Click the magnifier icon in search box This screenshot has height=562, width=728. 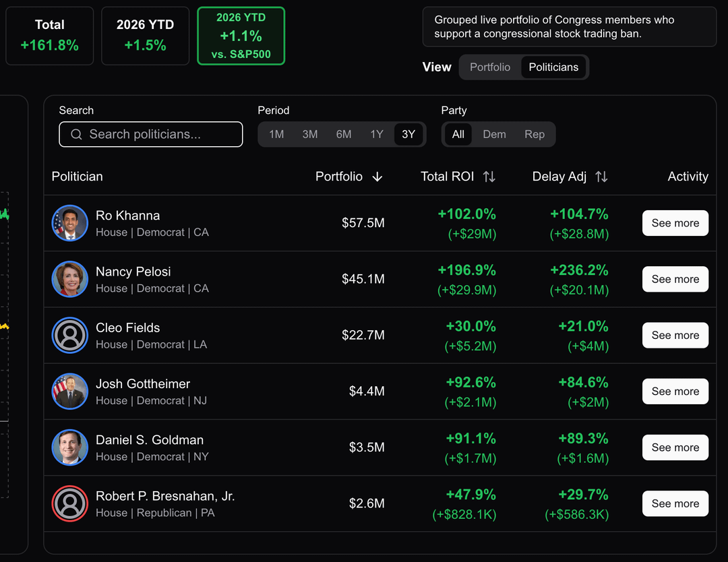point(76,134)
